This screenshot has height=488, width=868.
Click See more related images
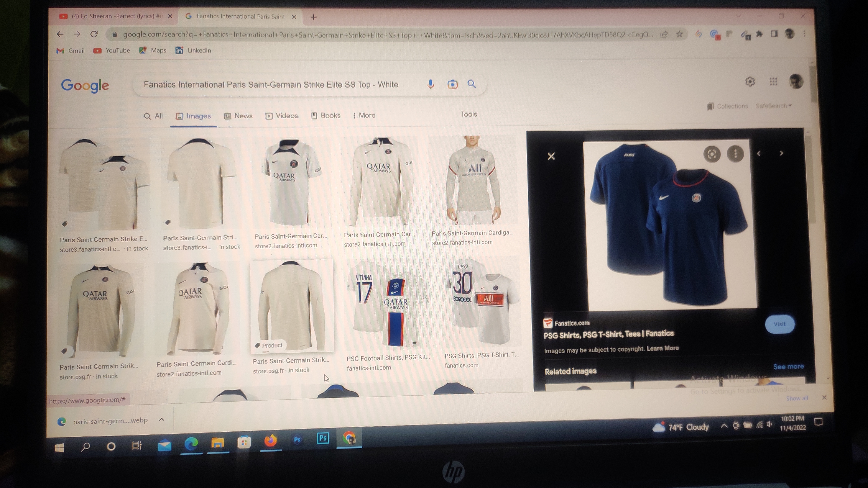coord(789,366)
